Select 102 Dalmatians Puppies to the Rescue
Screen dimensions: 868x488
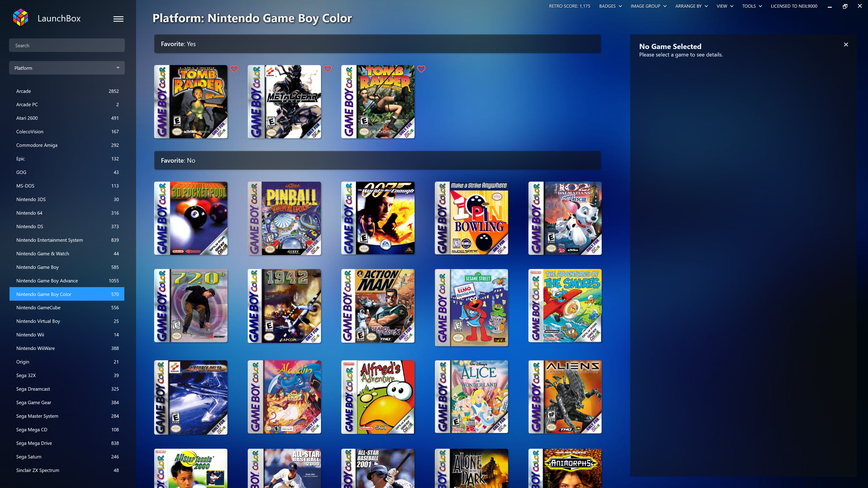pos(565,218)
